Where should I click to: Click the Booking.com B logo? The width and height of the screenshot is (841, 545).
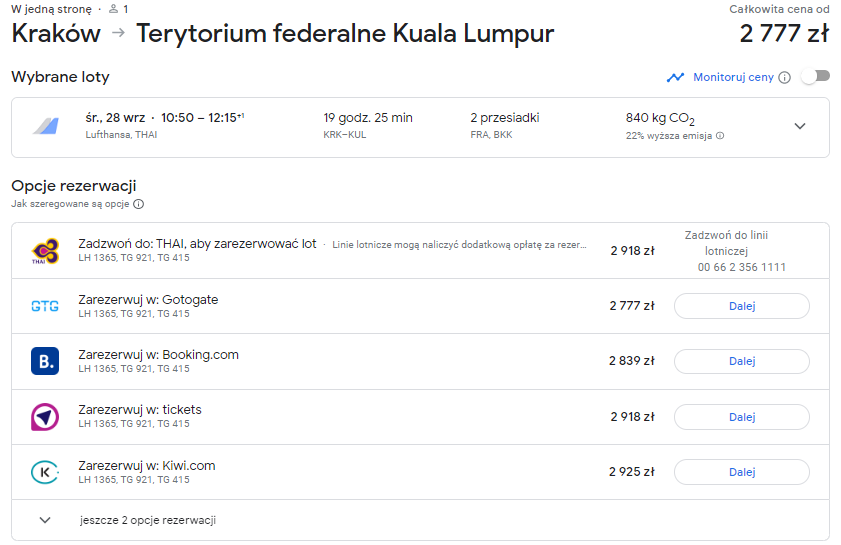pos(45,361)
